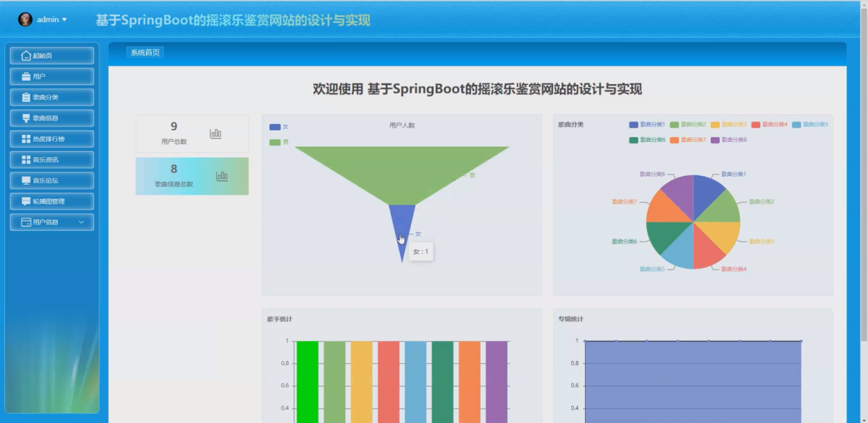Click 歌曲分类1 label next to pie
The height and width of the screenshot is (423, 868).
[733, 174]
